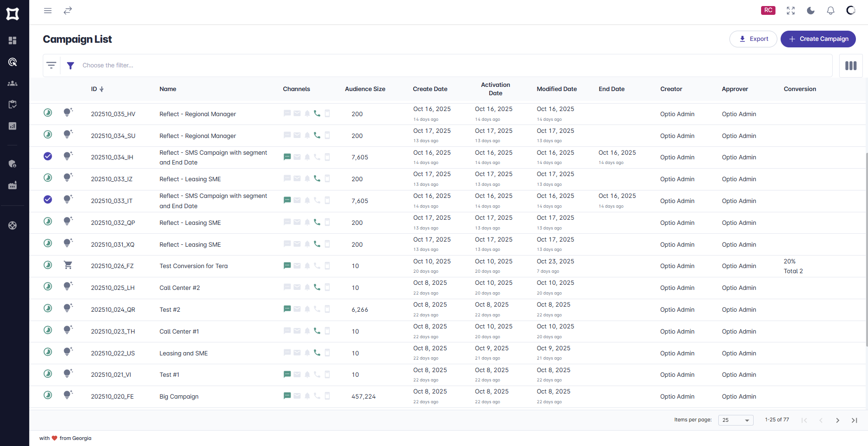Toggle dark mode with the moon icon
Screen dimensions: 868x446
tap(810, 10)
